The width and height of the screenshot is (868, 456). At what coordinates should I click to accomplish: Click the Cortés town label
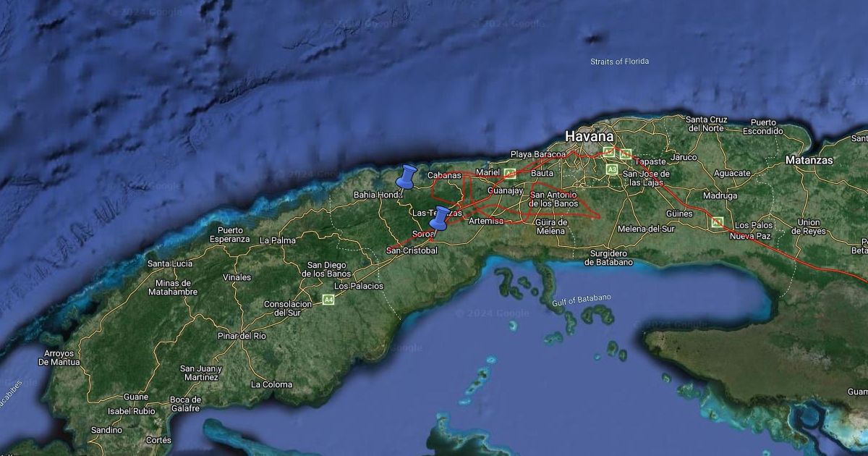tap(158, 440)
